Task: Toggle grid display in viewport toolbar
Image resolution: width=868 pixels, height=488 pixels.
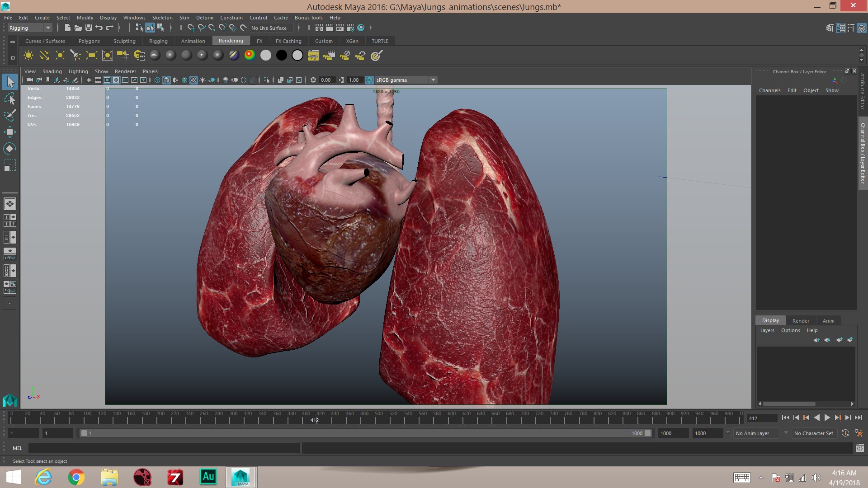Action: (89, 80)
